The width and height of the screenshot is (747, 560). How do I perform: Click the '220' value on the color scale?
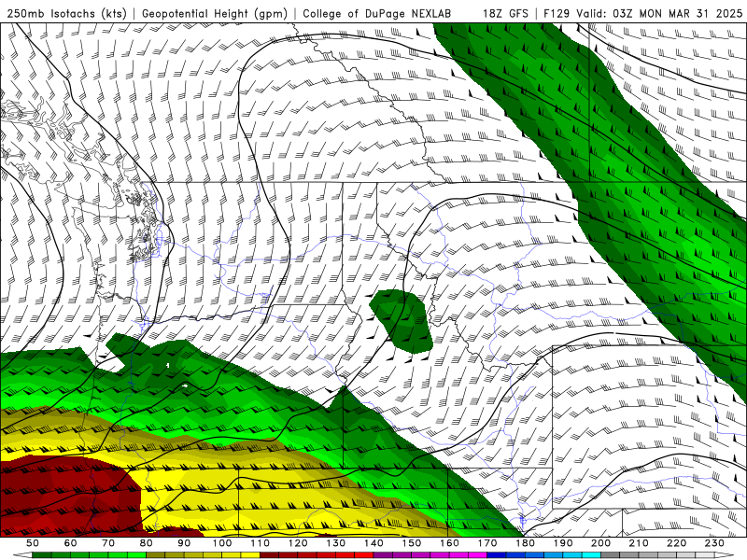(x=677, y=543)
